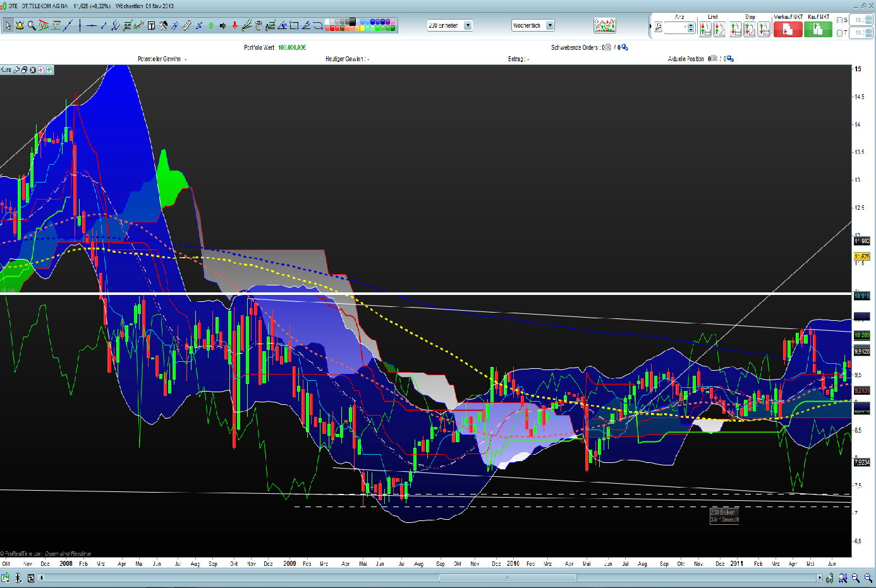Viewport: 876px width, 588px height.
Task: Insert a black right arrow marker
Action: 222,26
